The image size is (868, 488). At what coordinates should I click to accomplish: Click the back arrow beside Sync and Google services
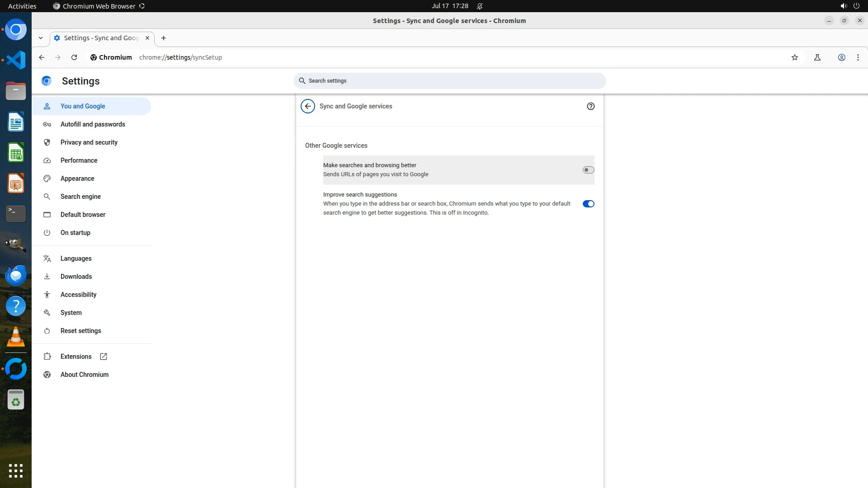[308, 106]
